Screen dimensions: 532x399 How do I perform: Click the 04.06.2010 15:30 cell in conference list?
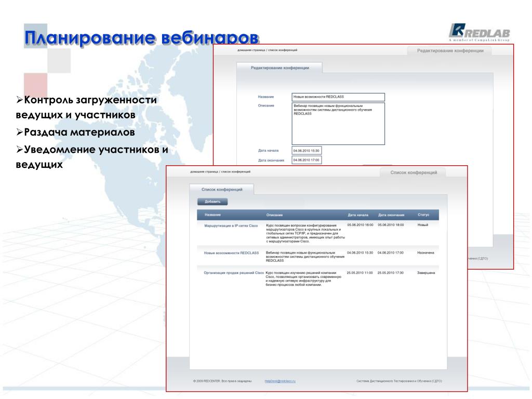(360, 253)
